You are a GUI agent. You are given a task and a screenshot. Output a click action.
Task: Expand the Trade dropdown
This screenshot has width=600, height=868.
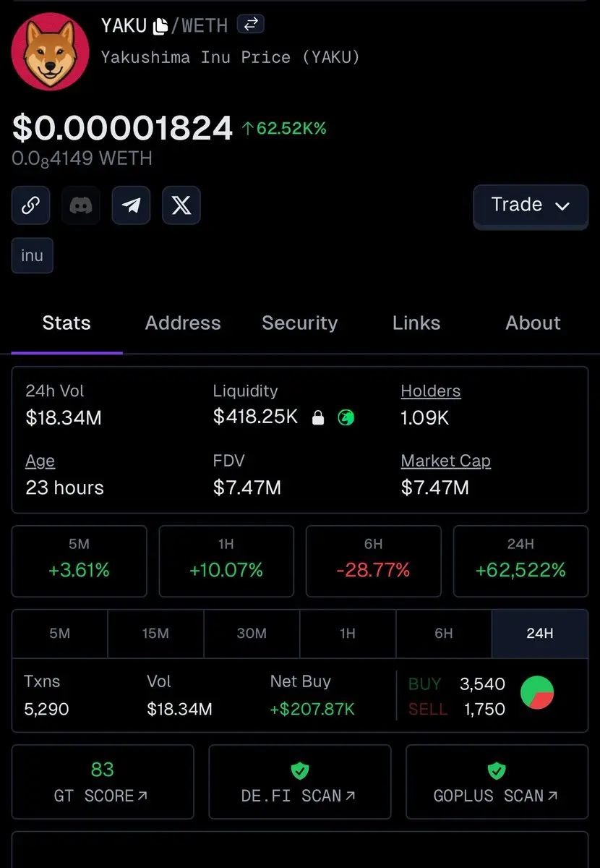click(531, 205)
